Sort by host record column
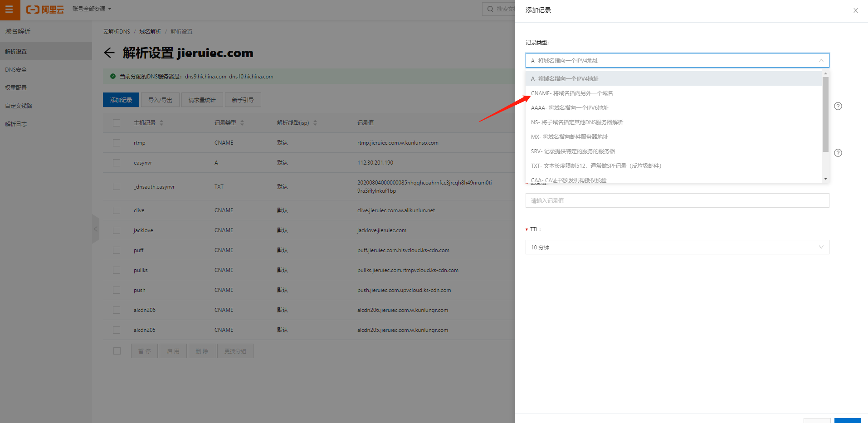The width and height of the screenshot is (868, 423). coord(161,123)
